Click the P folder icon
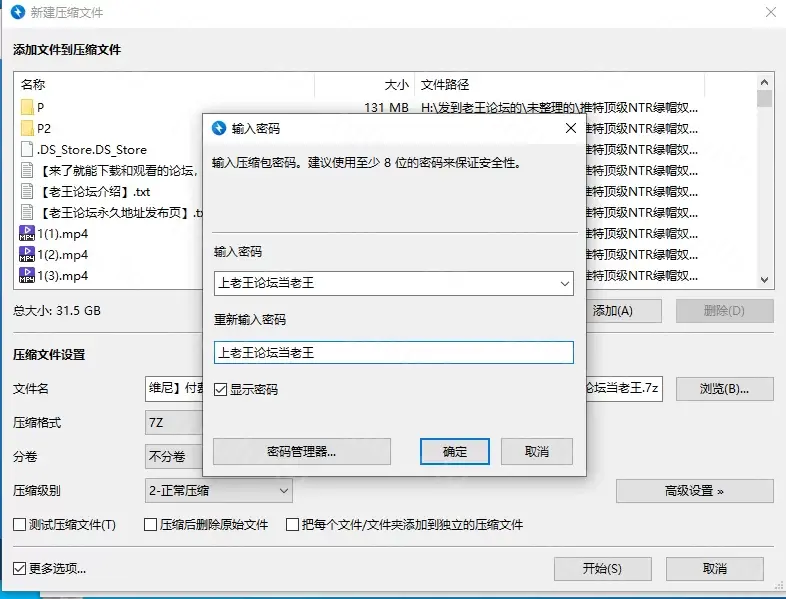 point(27,107)
